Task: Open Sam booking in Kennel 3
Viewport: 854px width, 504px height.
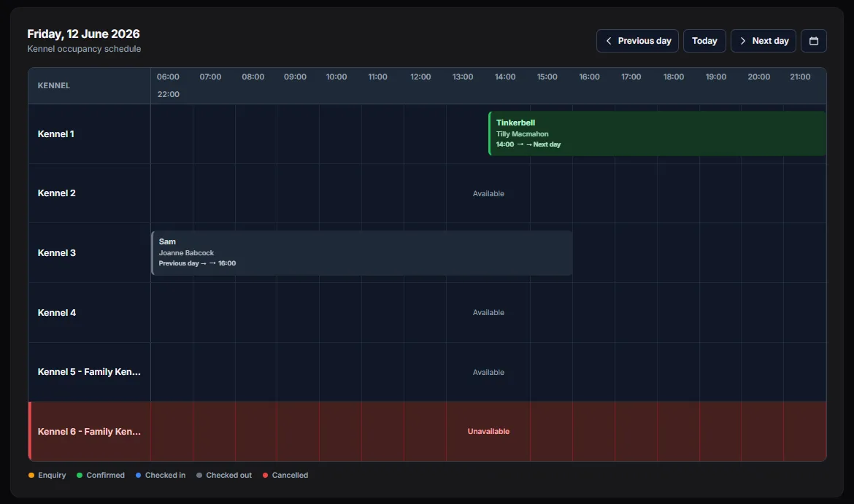Action: click(361, 252)
